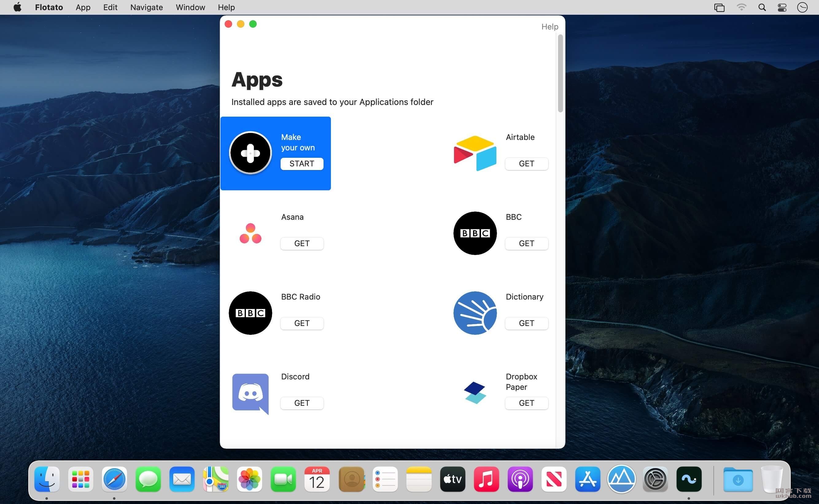The height and width of the screenshot is (504, 819).
Task: Open Apple TV from the Dock
Action: [x=453, y=479]
